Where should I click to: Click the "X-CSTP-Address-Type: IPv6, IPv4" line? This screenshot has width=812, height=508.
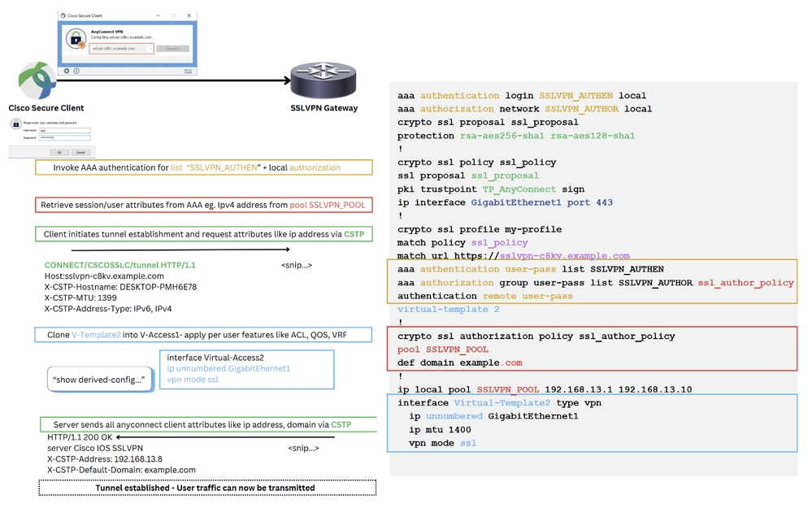[x=108, y=309]
